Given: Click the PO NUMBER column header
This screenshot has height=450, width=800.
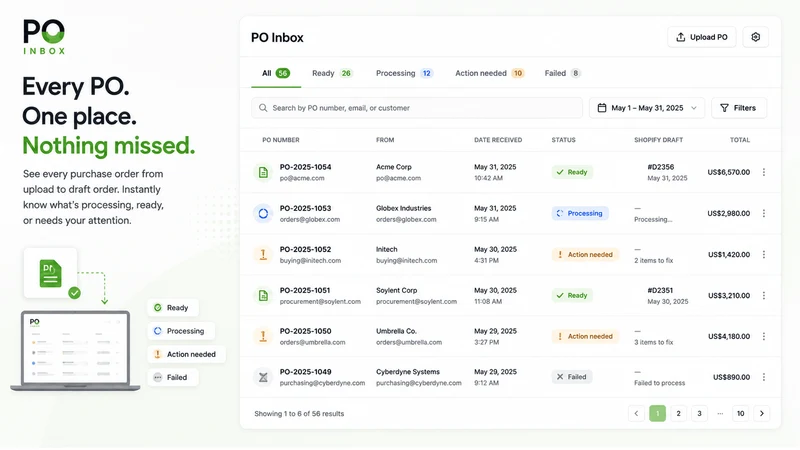Looking at the screenshot, I should click(x=281, y=140).
